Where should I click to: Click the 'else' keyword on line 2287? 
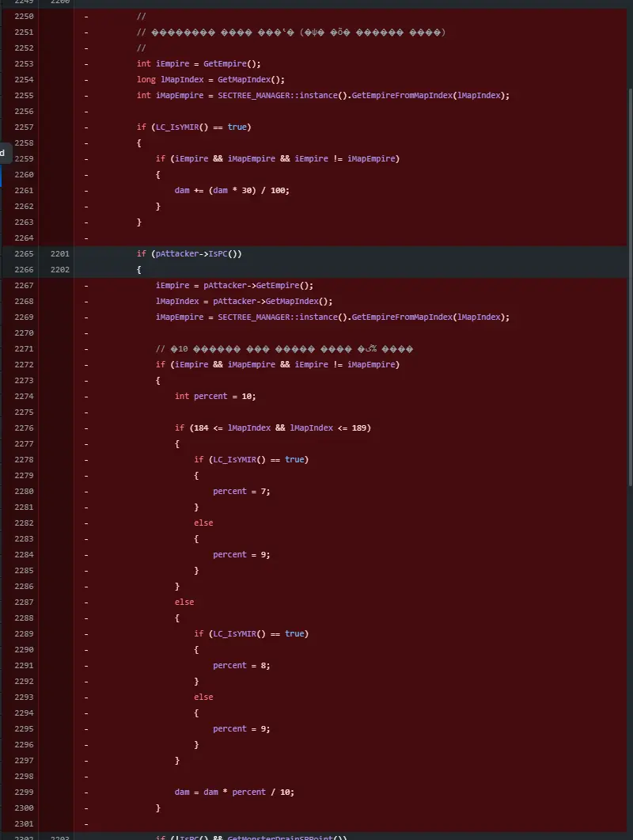tap(184, 602)
